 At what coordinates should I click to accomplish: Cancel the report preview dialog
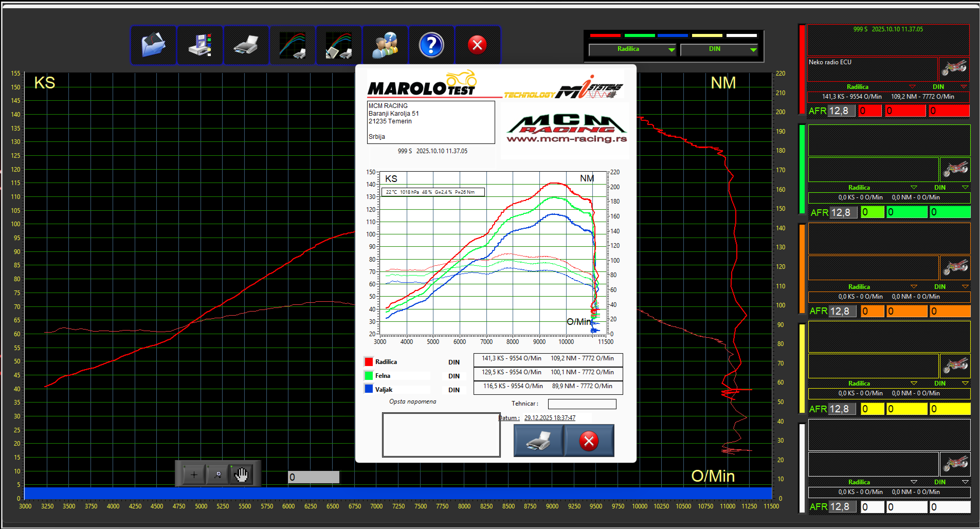tap(589, 440)
